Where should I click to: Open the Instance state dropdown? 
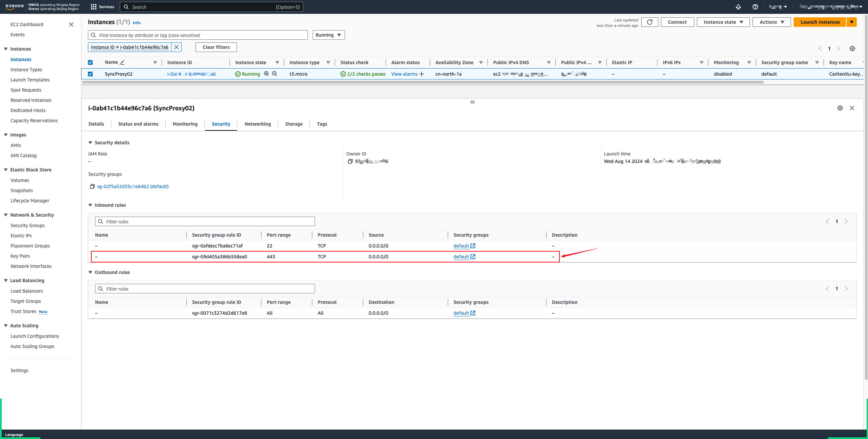coord(723,22)
